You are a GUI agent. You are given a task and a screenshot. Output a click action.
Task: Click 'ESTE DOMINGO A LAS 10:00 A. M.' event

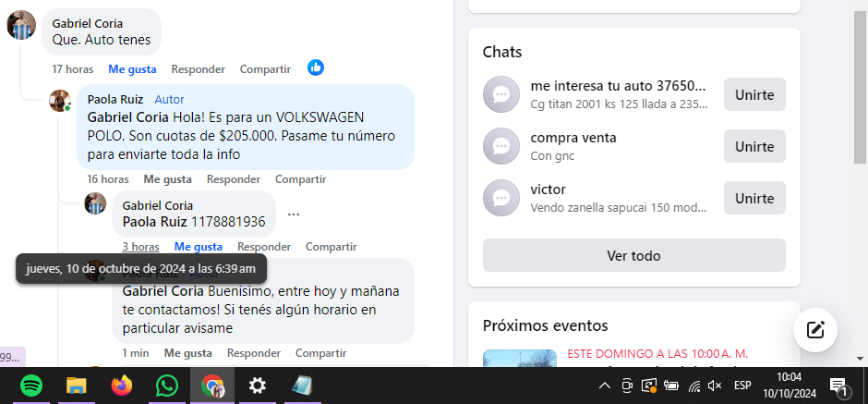pos(657,354)
